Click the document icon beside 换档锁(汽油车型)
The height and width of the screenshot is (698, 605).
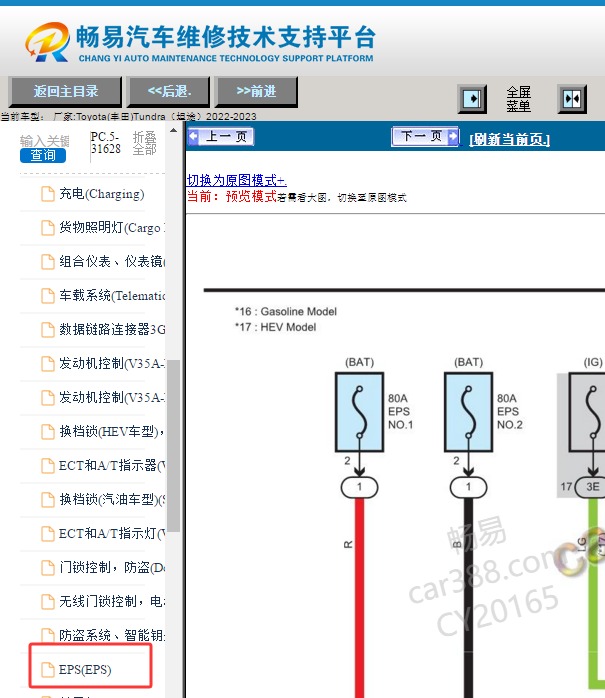pyautogui.click(x=48, y=499)
